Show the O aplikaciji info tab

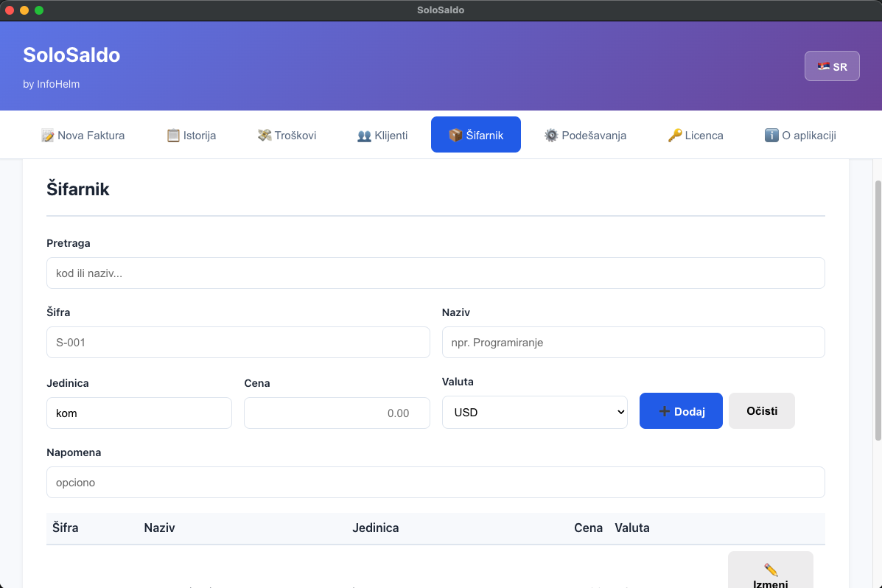tap(800, 135)
